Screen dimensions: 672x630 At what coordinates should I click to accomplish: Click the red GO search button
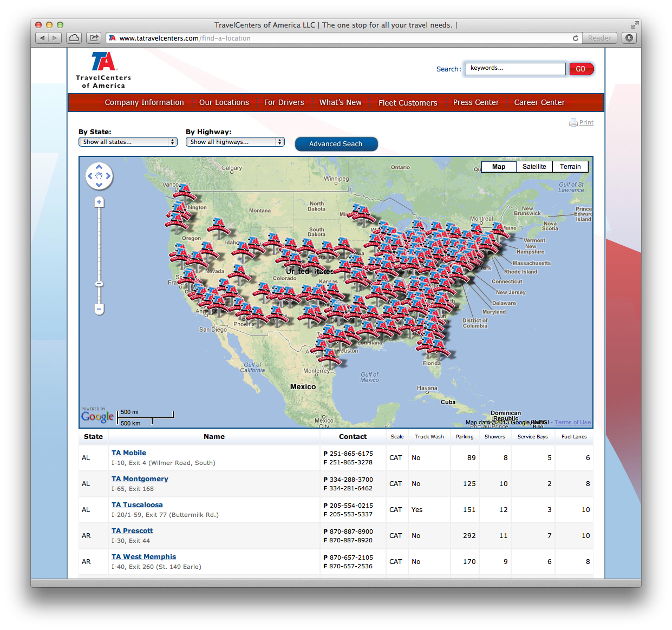[582, 69]
